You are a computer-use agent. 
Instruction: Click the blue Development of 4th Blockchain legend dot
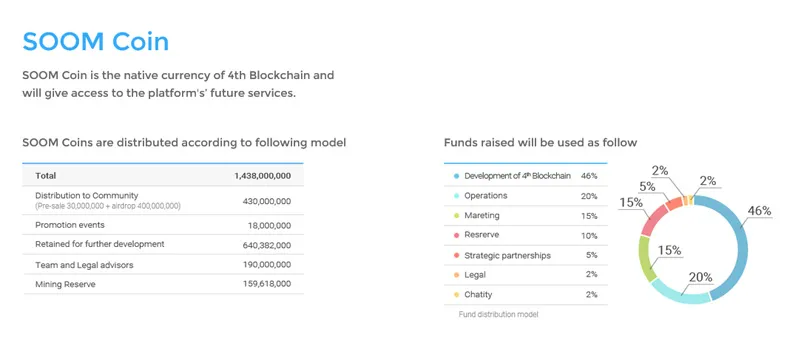pos(456,176)
